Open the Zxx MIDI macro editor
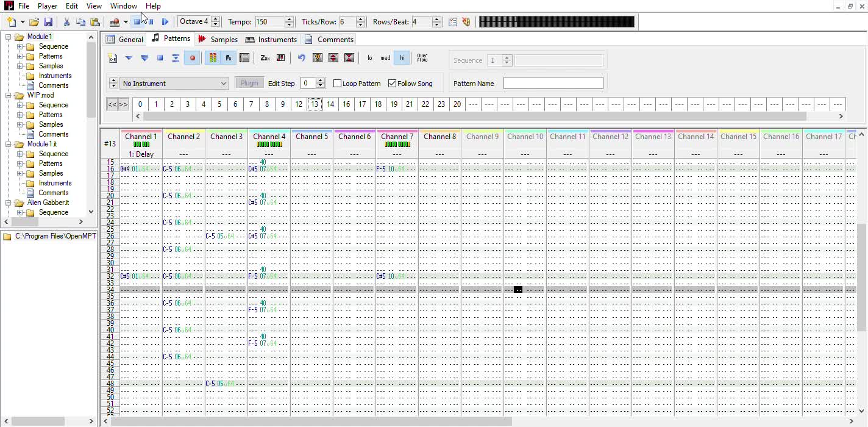The width and height of the screenshot is (868, 427). click(265, 58)
